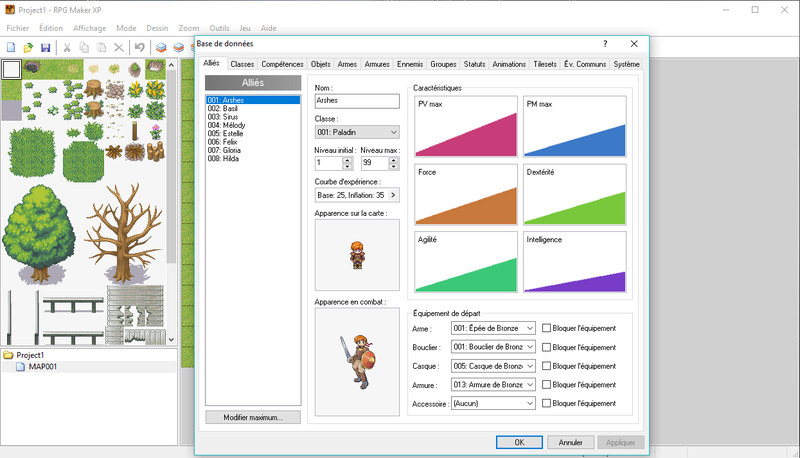The image size is (800, 458).
Task: Pick the large square bush tile
Action: point(32,152)
